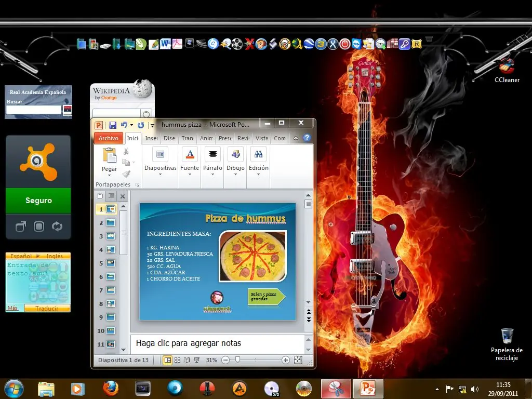Select the Format Painter brush icon

126,174
